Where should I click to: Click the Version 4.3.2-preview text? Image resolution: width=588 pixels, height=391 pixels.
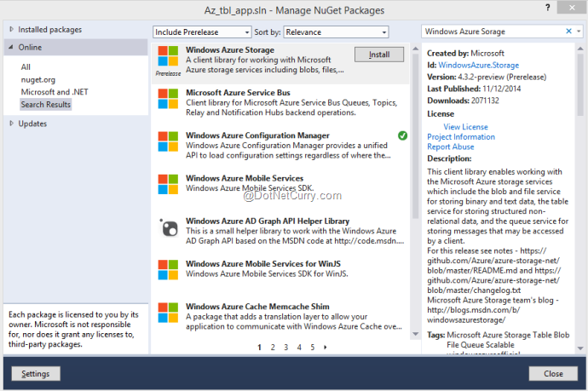(487, 77)
